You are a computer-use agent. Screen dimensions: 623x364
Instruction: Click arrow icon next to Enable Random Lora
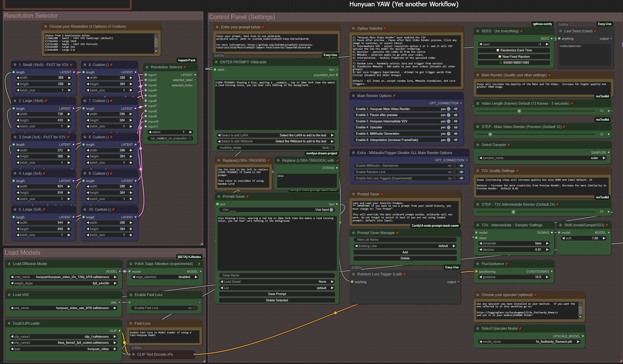(462, 172)
